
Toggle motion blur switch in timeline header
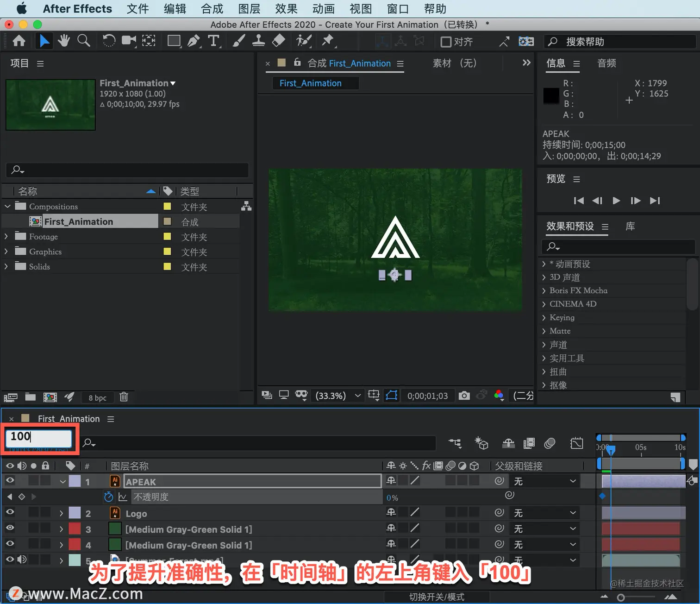550,443
